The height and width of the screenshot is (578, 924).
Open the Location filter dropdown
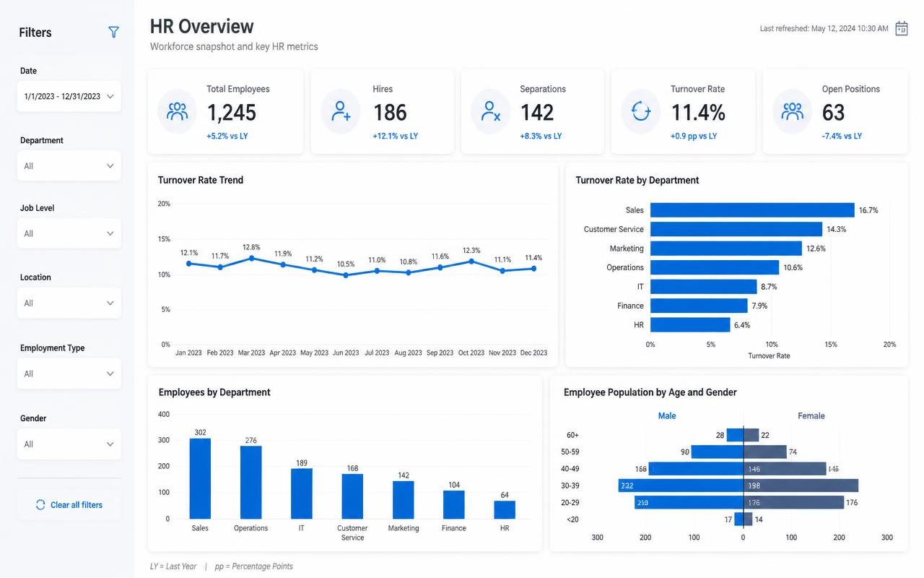[x=69, y=303]
